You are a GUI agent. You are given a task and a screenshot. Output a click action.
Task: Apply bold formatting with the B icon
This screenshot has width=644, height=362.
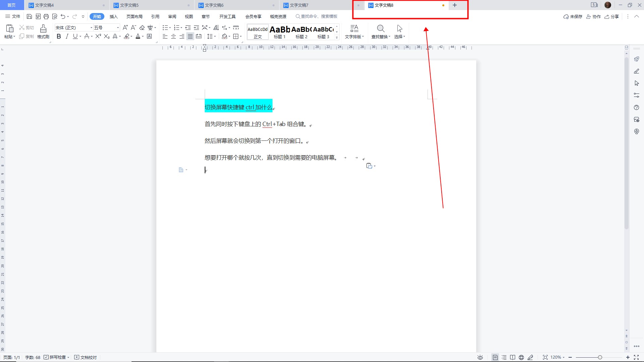(59, 37)
